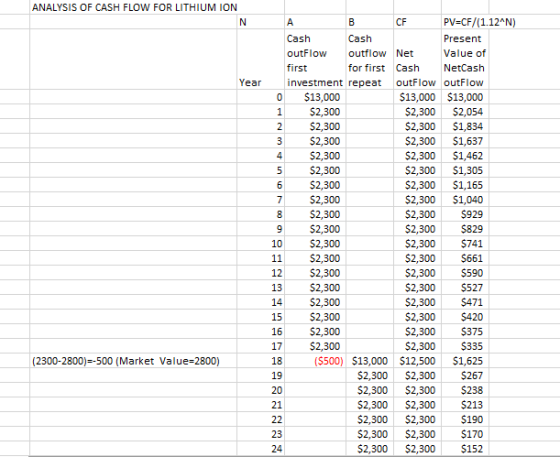Select the 'Year' column header cell
Viewport: 560px width, 457px height.
[x=261, y=59]
